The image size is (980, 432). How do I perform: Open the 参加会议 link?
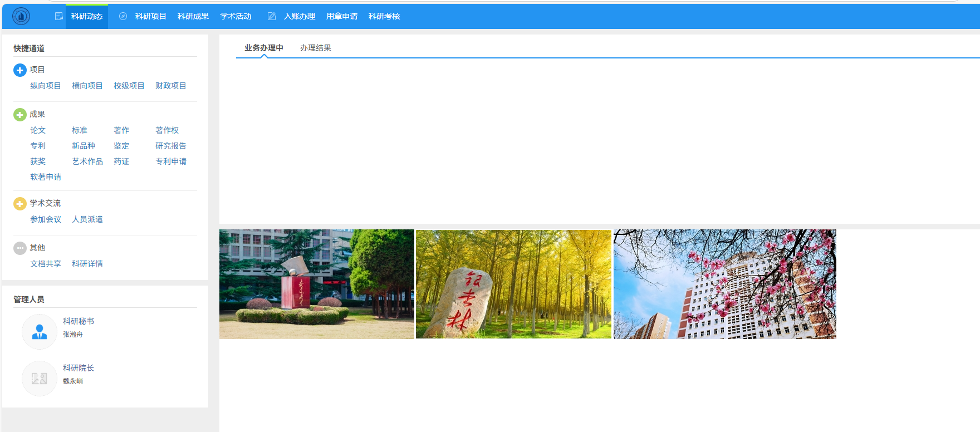tap(46, 219)
